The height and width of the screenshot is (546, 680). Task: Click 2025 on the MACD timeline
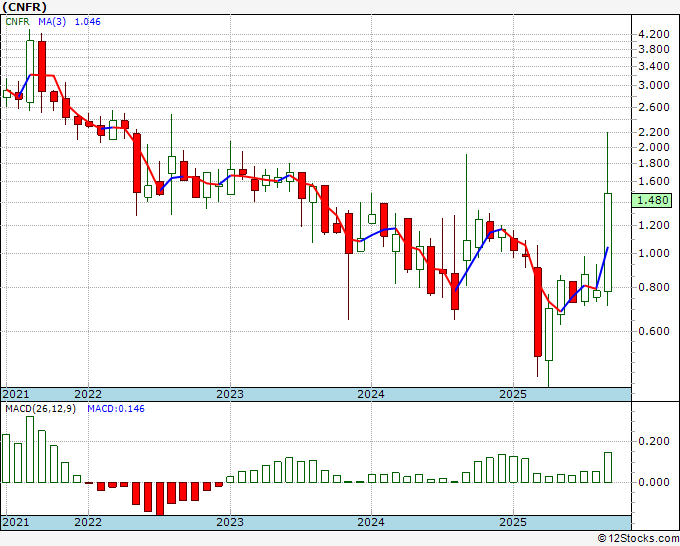[513, 522]
